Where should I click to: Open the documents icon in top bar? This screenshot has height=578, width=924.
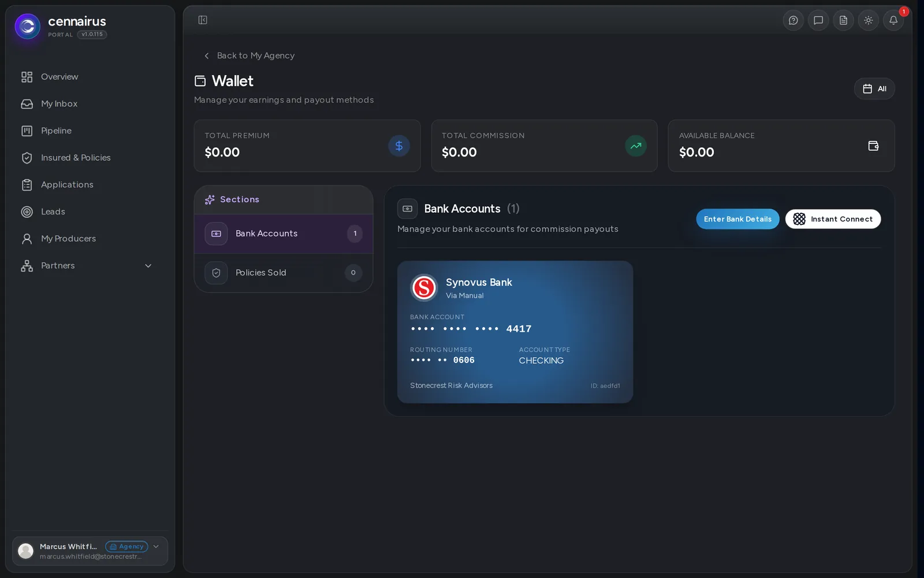click(843, 20)
